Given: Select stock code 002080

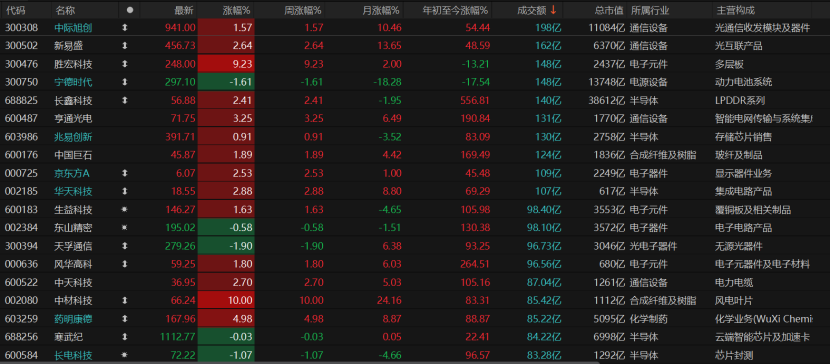Looking at the screenshot, I should click(21, 301).
